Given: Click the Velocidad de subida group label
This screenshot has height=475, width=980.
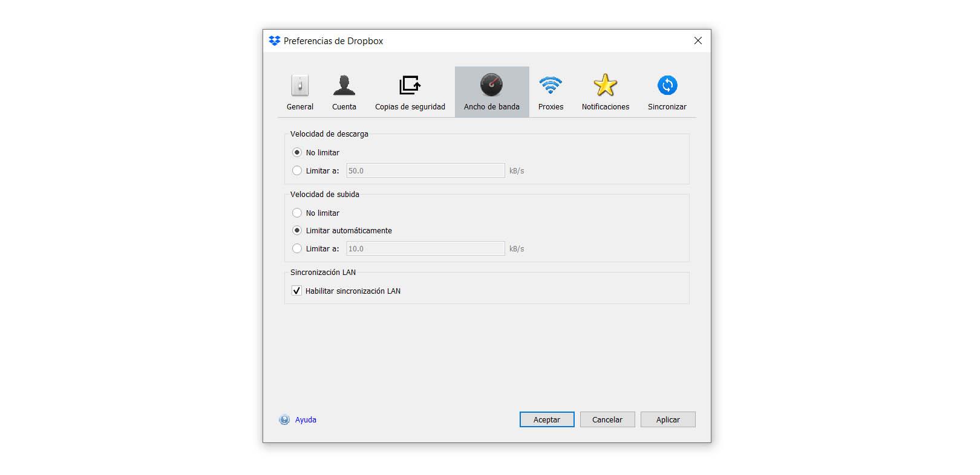Looking at the screenshot, I should click(x=325, y=195).
